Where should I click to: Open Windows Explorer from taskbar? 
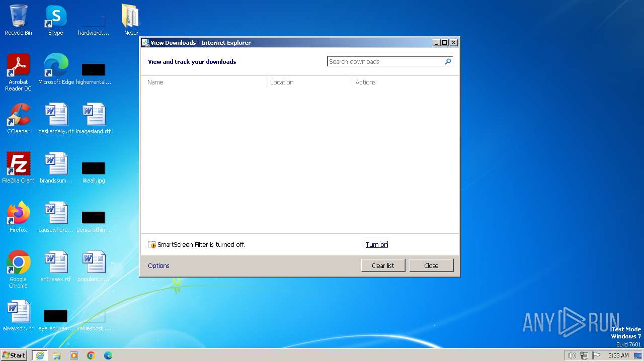[x=57, y=355]
